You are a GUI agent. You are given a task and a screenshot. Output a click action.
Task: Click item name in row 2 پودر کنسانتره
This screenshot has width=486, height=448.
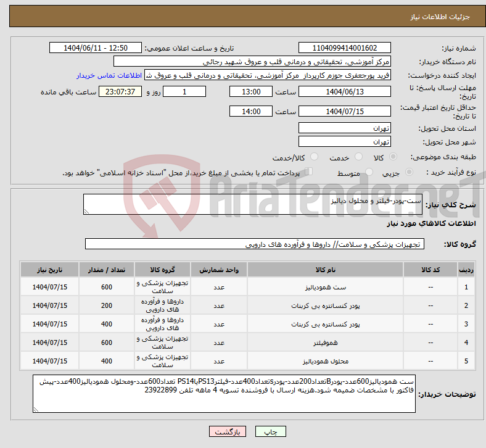point(325,305)
